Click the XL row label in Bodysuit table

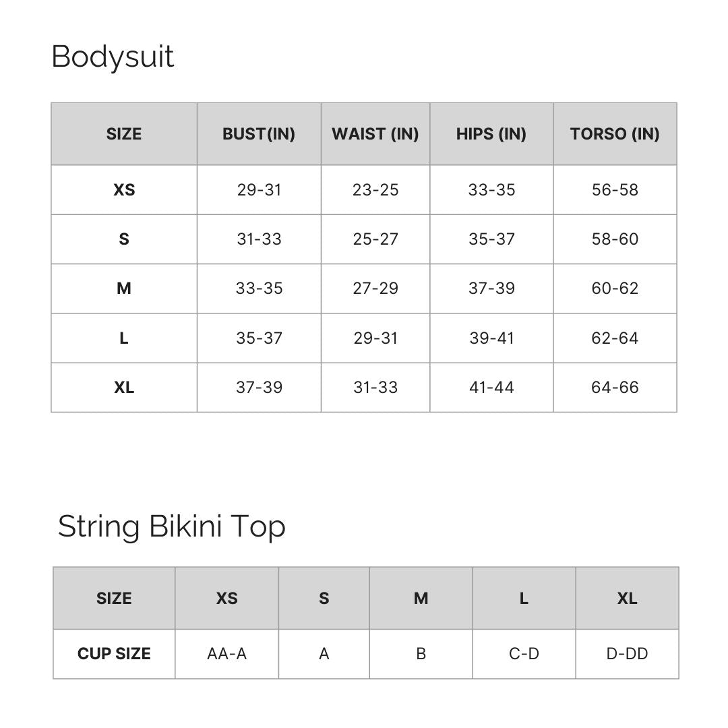[x=124, y=387]
